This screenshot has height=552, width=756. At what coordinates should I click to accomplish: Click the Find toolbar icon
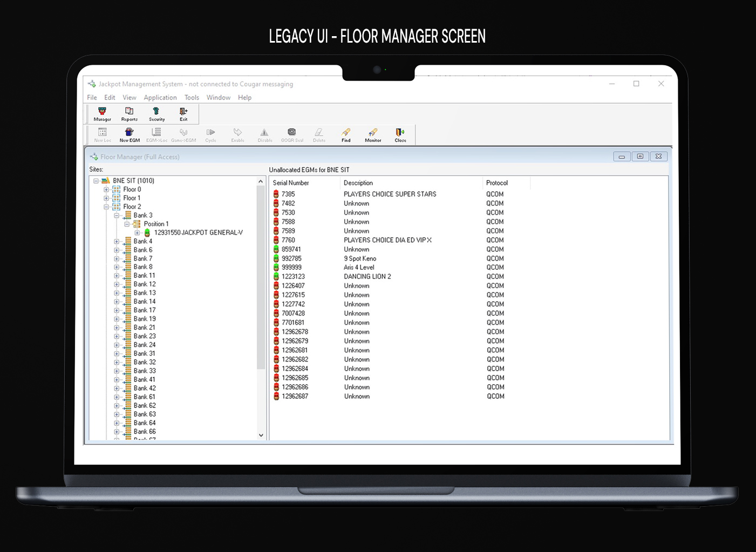click(346, 135)
